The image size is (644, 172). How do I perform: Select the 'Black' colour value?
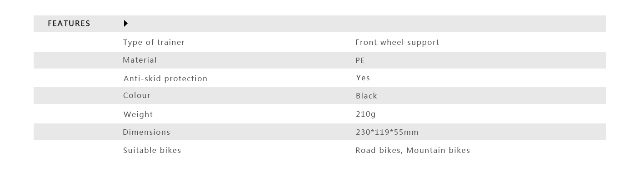click(366, 96)
